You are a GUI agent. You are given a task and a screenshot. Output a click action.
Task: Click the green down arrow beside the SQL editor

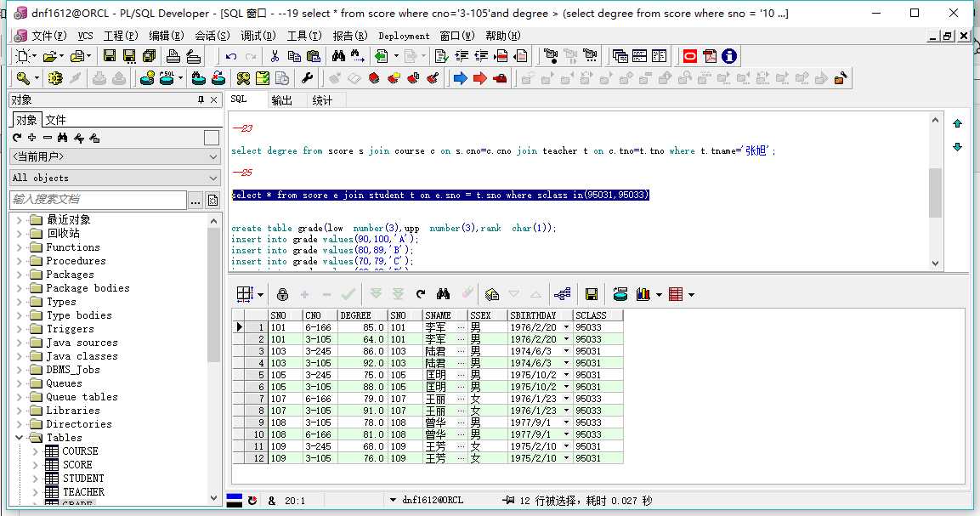coord(957,147)
